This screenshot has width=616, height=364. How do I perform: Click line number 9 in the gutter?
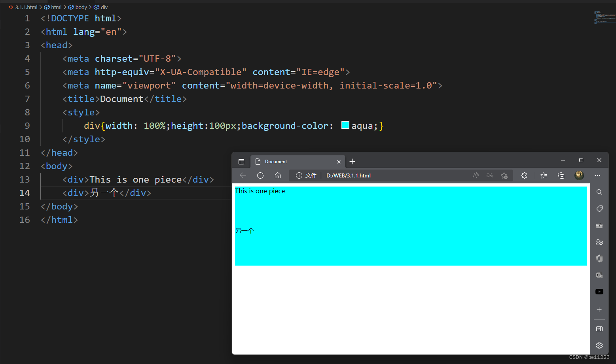pos(27,126)
